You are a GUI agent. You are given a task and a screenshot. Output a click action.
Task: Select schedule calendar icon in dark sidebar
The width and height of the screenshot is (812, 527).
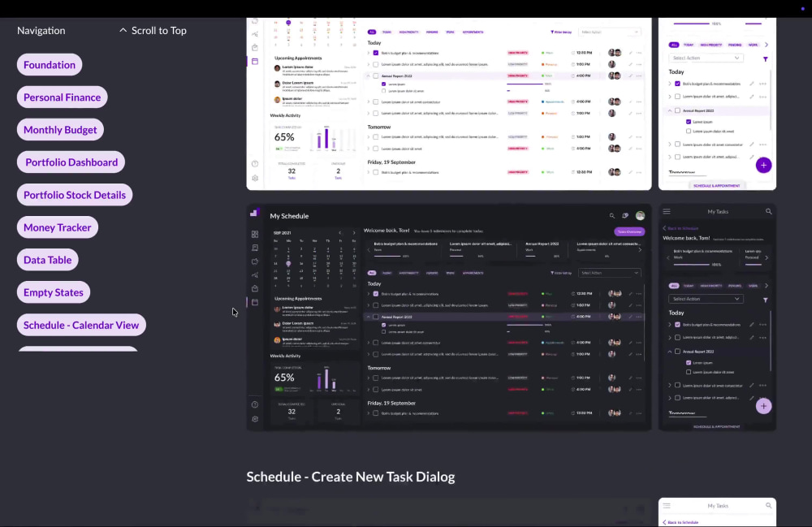tap(255, 302)
